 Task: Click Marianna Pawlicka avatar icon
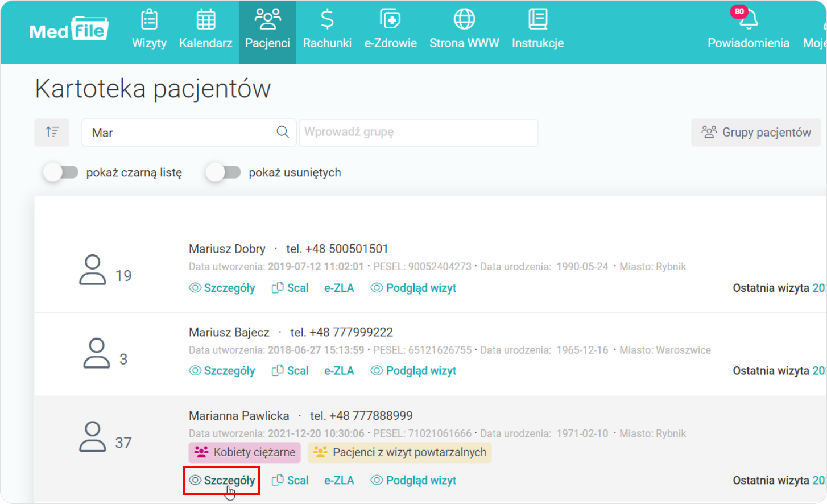(92, 437)
